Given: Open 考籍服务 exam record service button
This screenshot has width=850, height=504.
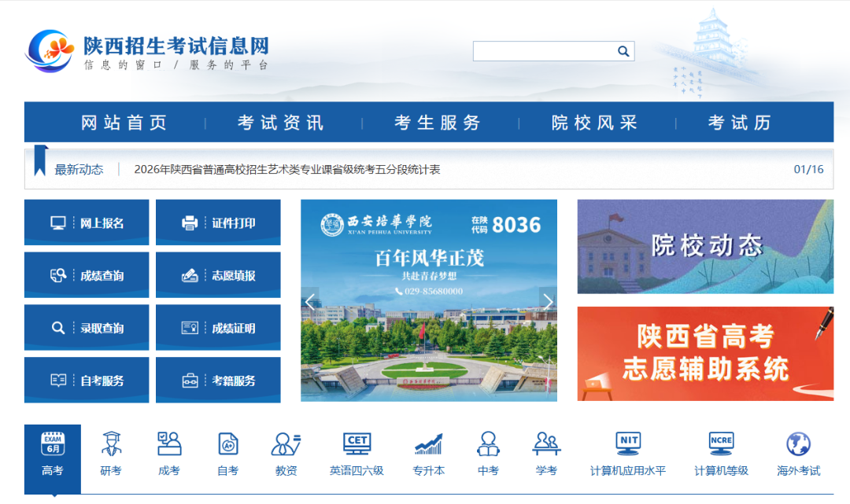Looking at the screenshot, I should pyautogui.click(x=218, y=380).
